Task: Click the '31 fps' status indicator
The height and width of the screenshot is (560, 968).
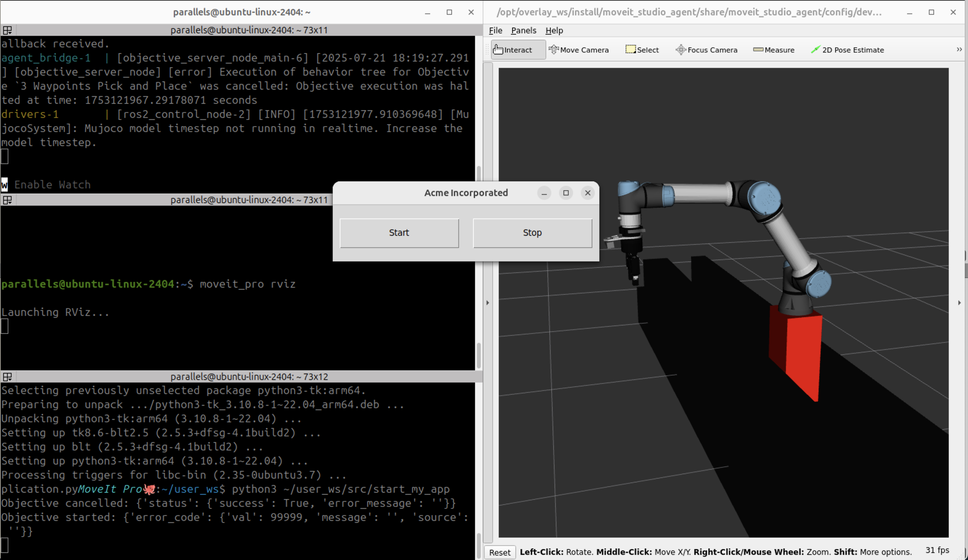Action: click(x=937, y=550)
